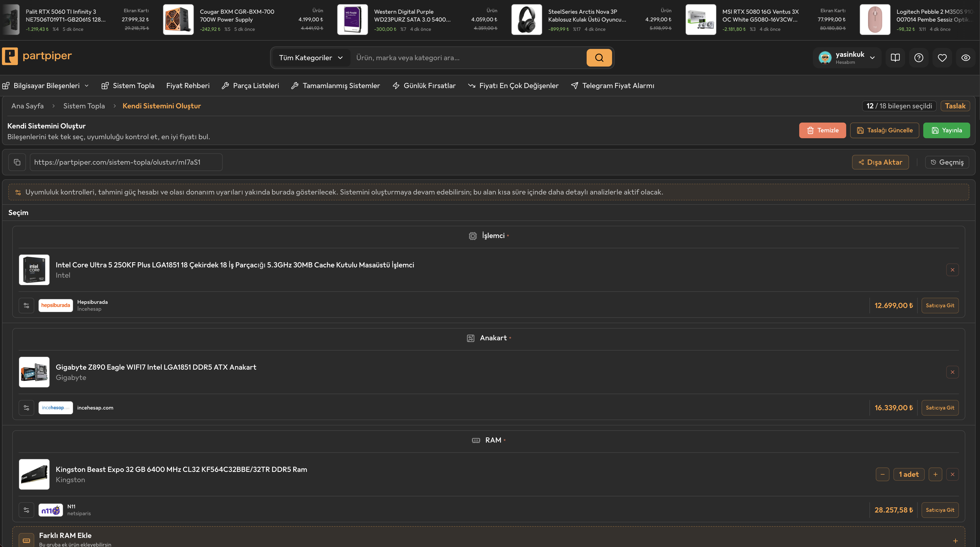Click the Gigabyte Z890 Eagle WIFI7 title
This screenshot has width=980, height=547.
tap(156, 367)
